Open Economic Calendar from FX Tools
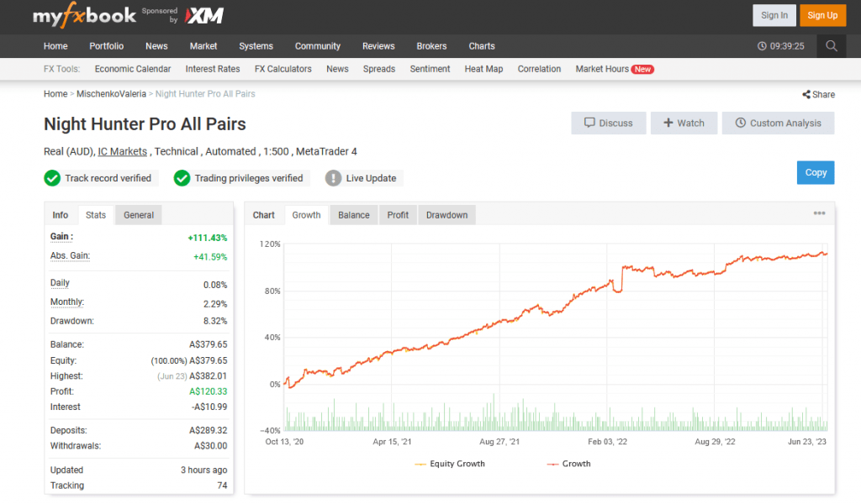The height and width of the screenshot is (504, 861). pyautogui.click(x=132, y=69)
